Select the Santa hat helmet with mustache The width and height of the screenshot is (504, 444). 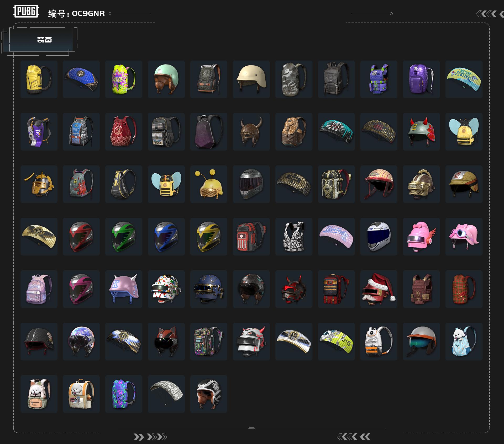coord(379,289)
